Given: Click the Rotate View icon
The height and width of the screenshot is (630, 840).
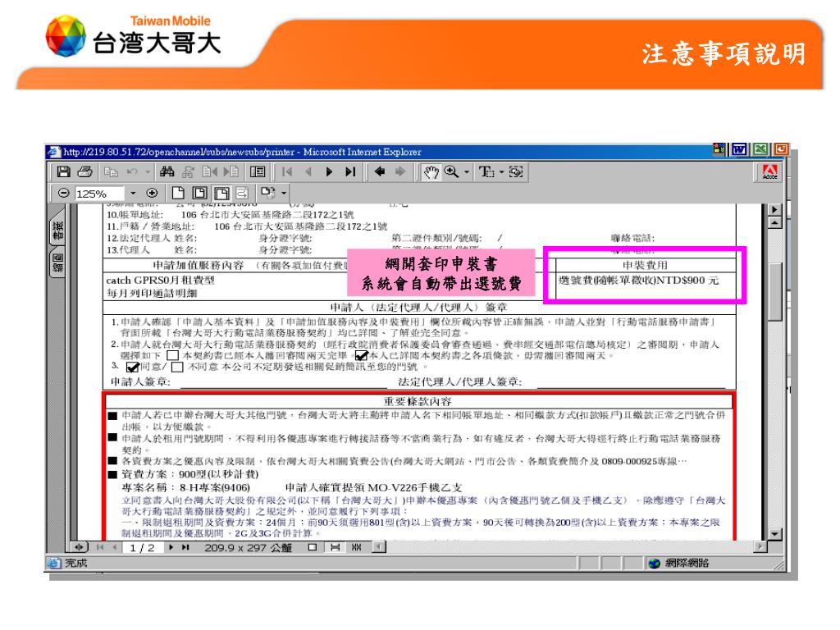Looking at the screenshot, I should tap(268, 192).
